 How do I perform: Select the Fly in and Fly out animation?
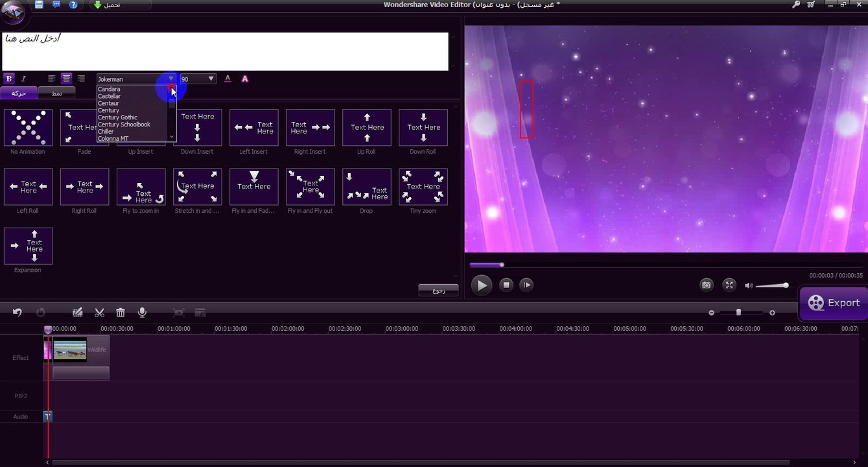pyautogui.click(x=310, y=187)
